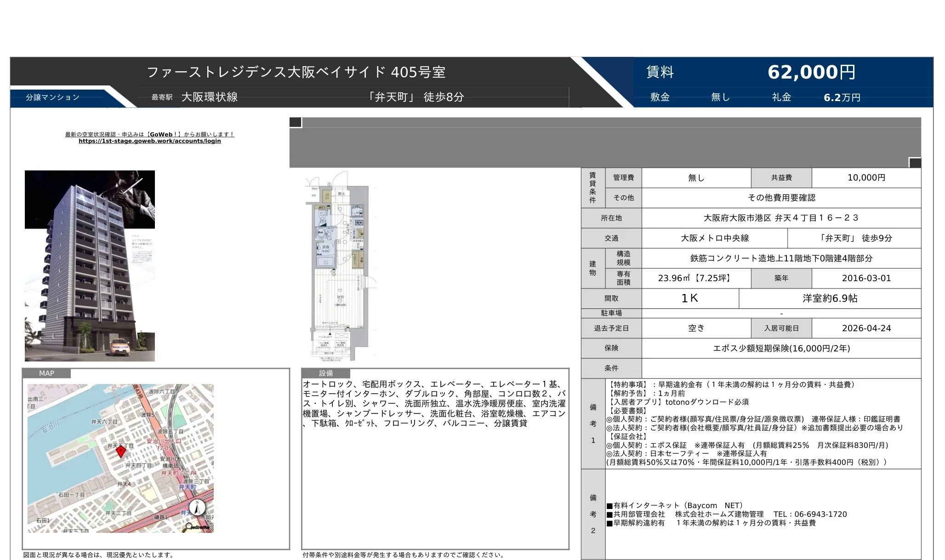
Task: Click the kitchen stove symbol in the floor plan
Action: 359,222
